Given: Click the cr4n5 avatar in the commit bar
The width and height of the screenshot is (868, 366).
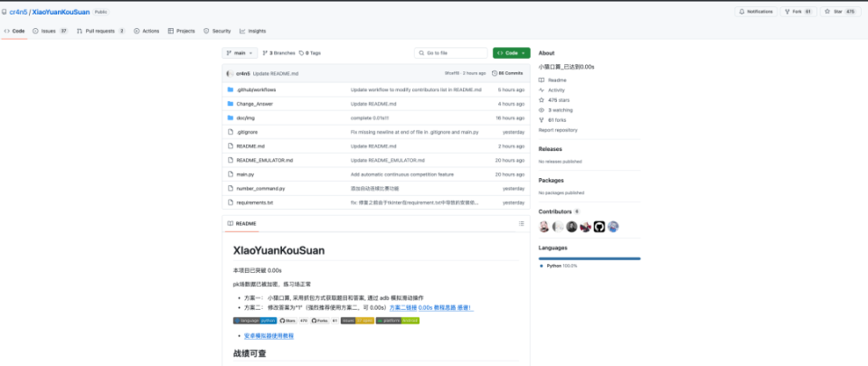Looking at the screenshot, I should coord(231,73).
